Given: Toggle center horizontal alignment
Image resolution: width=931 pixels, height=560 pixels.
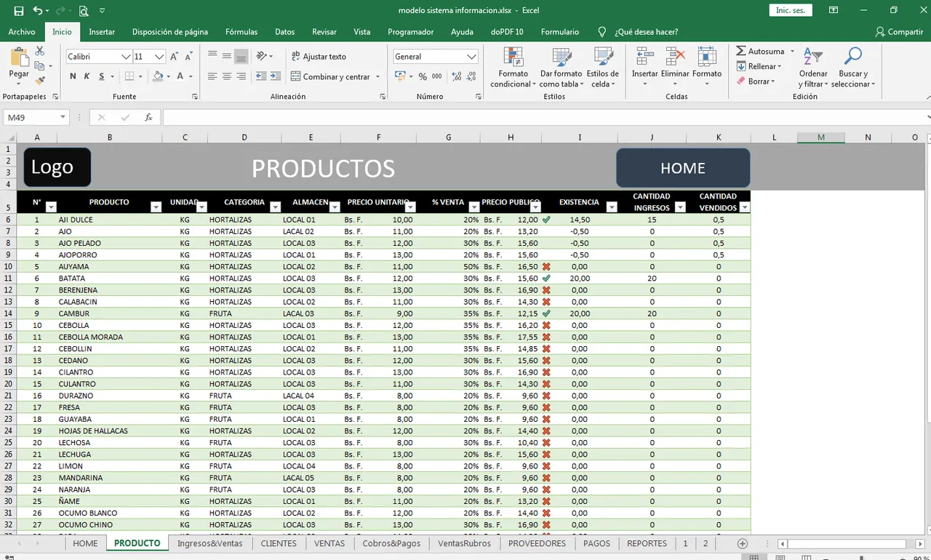Looking at the screenshot, I should pos(227,76).
